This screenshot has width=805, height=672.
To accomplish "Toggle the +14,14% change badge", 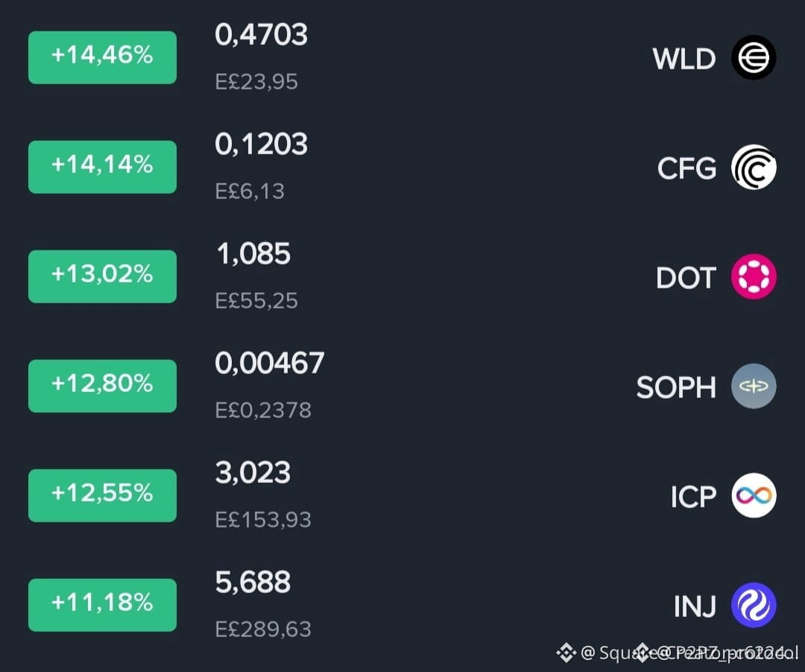I will tap(102, 167).
